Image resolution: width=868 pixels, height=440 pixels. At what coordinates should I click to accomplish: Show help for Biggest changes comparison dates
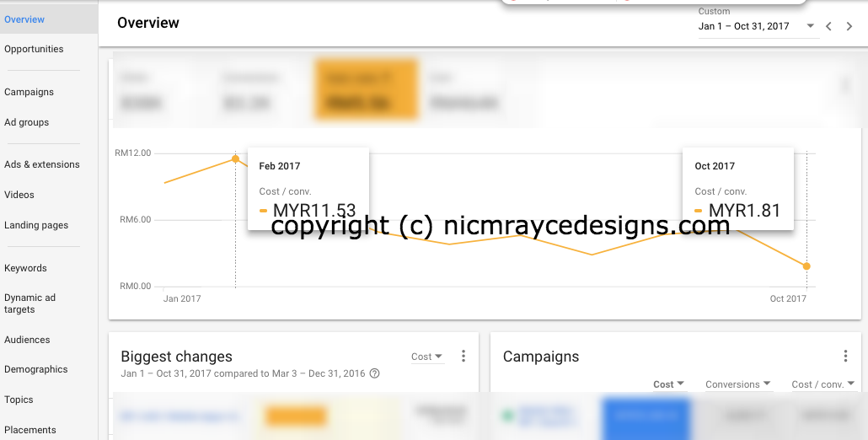coord(374,373)
